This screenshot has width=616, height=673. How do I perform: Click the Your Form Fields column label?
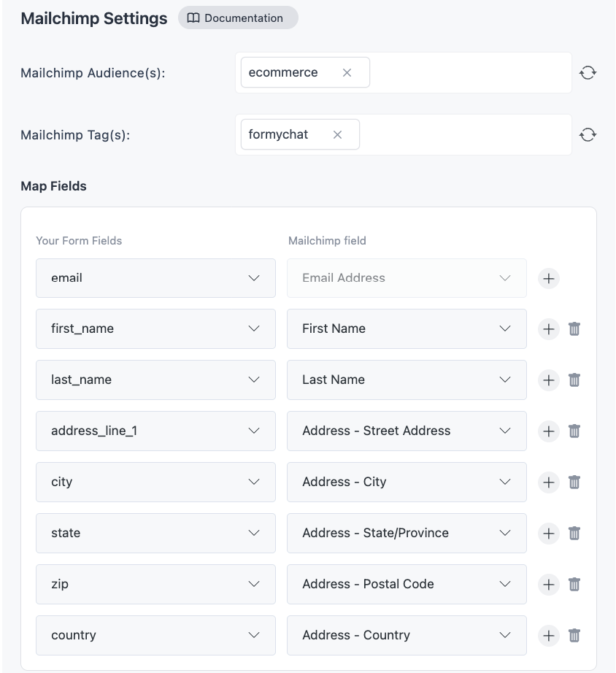[79, 241]
